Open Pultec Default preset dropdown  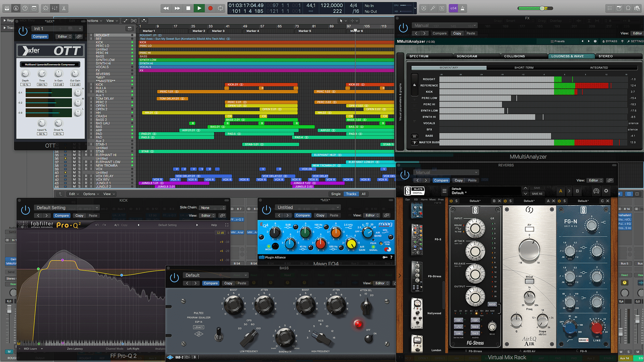[216, 275]
